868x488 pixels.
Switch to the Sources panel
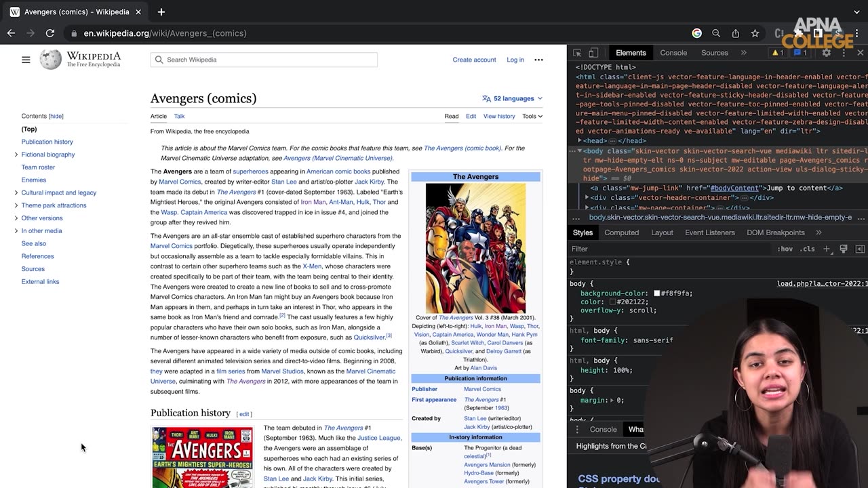coord(714,53)
